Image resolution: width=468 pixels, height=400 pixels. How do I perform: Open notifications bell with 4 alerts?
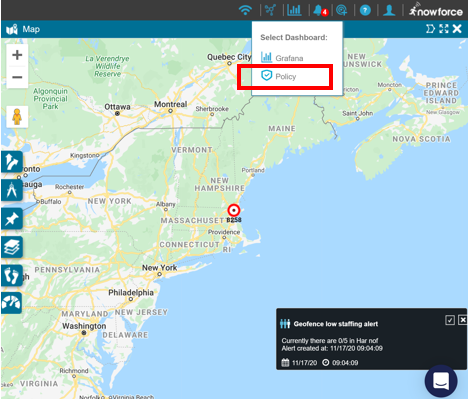[x=320, y=11]
